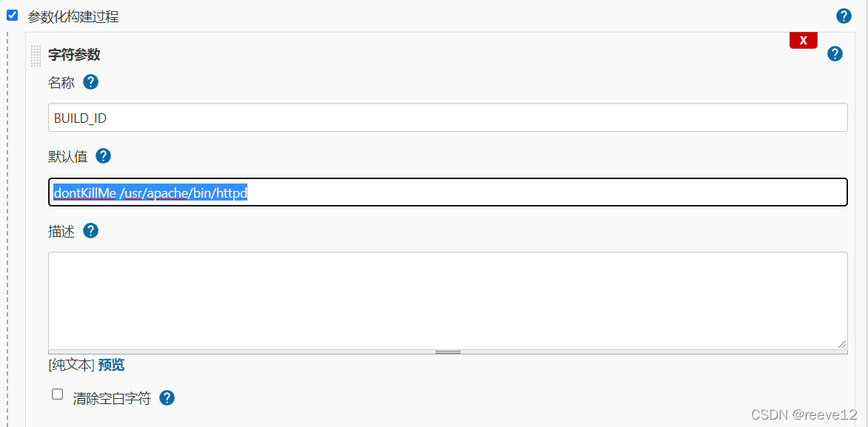Screen dimensions: 868x427
Task: Click the textarea corner resize handle
Action: [x=842, y=343]
